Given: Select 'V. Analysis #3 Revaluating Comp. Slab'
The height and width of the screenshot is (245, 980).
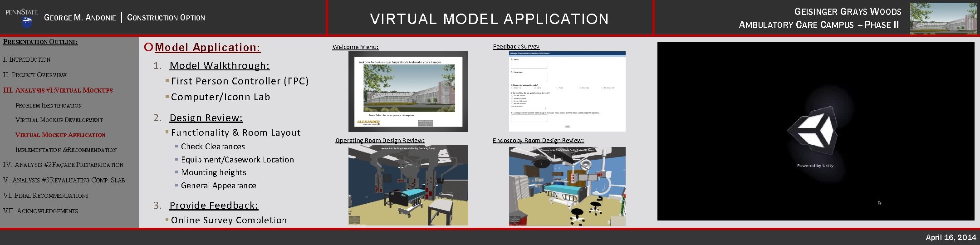Looking at the screenshot, I should click(64, 180).
